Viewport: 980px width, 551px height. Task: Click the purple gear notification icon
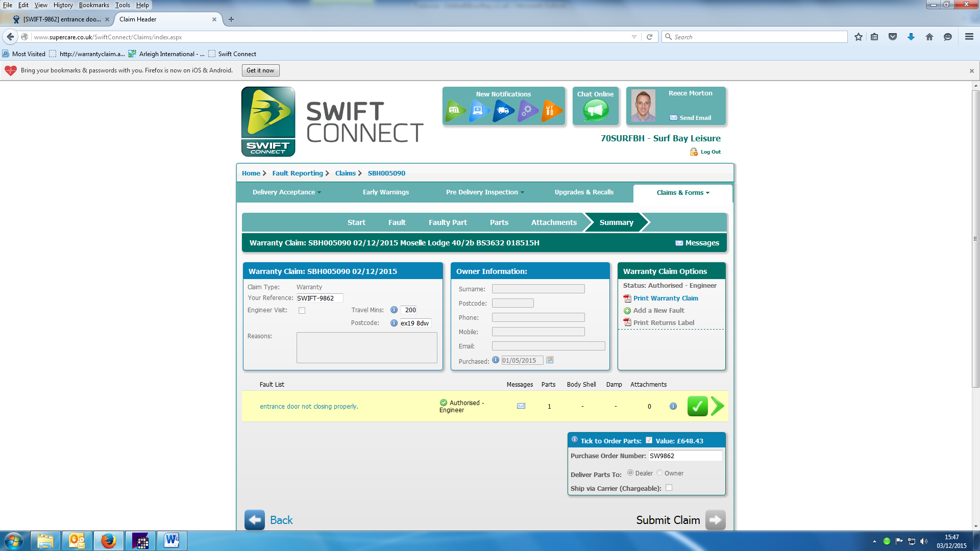(x=527, y=110)
